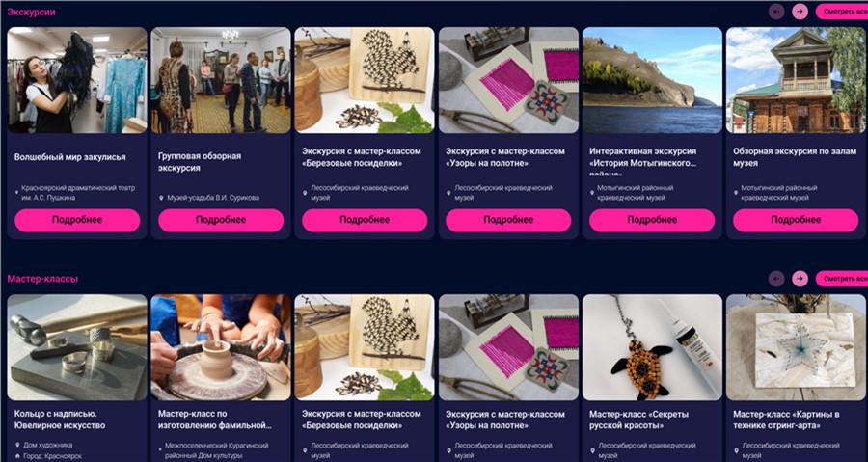868x462 pixels.
Task: Click Подробнее under Волшебный мир закулисья
Action: (77, 220)
